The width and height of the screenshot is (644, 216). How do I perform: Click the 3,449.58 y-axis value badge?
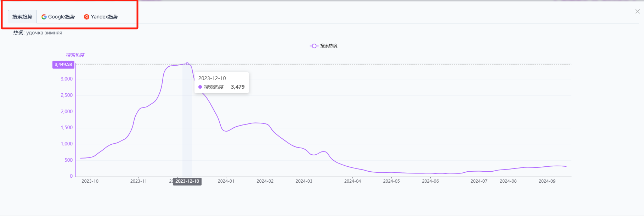(63, 65)
